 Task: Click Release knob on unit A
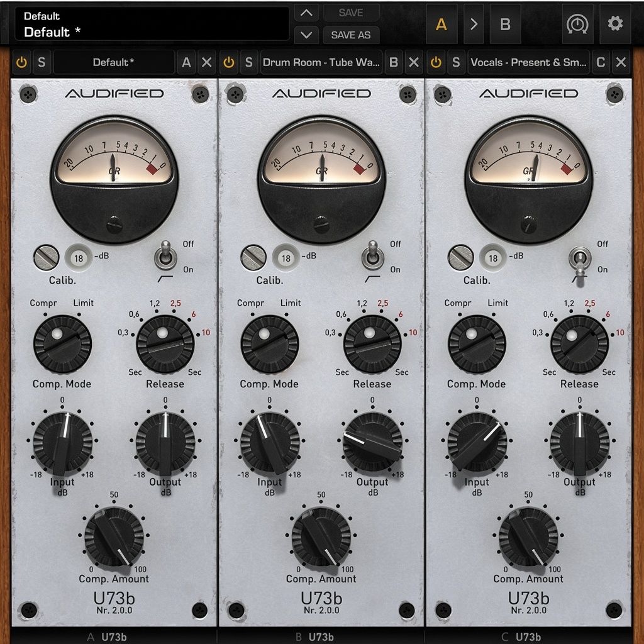pos(165,344)
